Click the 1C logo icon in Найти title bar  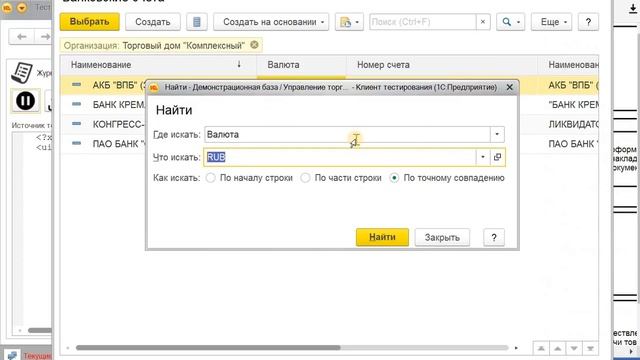[x=154, y=87]
